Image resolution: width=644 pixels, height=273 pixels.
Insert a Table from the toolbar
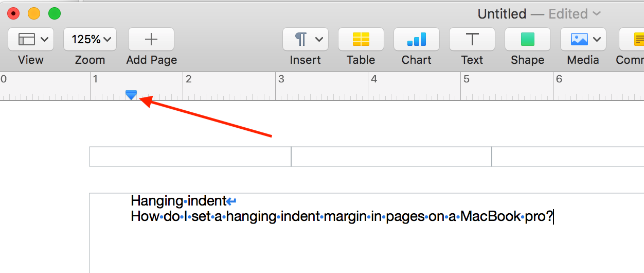[x=361, y=39]
